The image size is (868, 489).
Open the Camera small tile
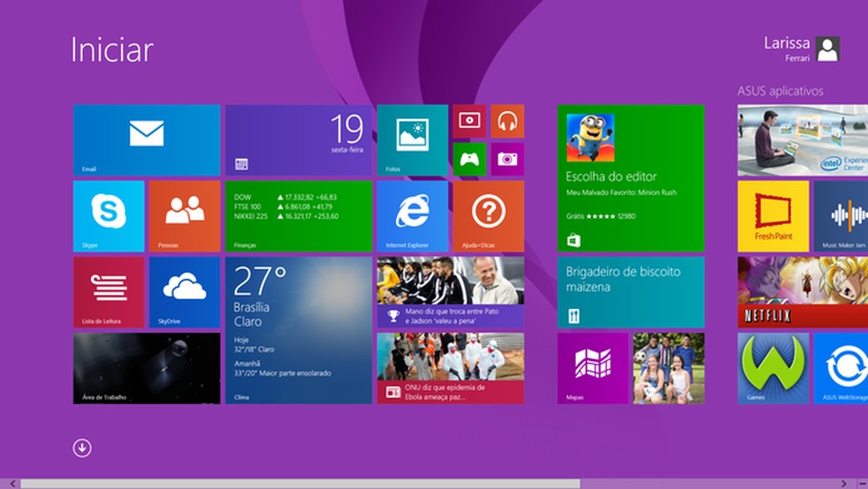pyautogui.click(x=507, y=159)
